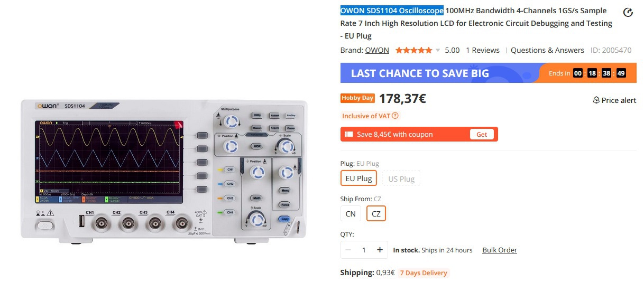Select the EU Plug option
Screen dimensions: 644x282
(358, 178)
